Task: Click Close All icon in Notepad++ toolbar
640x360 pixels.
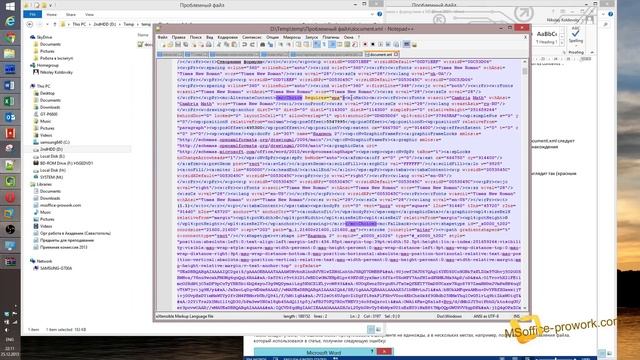Action: [202, 44]
